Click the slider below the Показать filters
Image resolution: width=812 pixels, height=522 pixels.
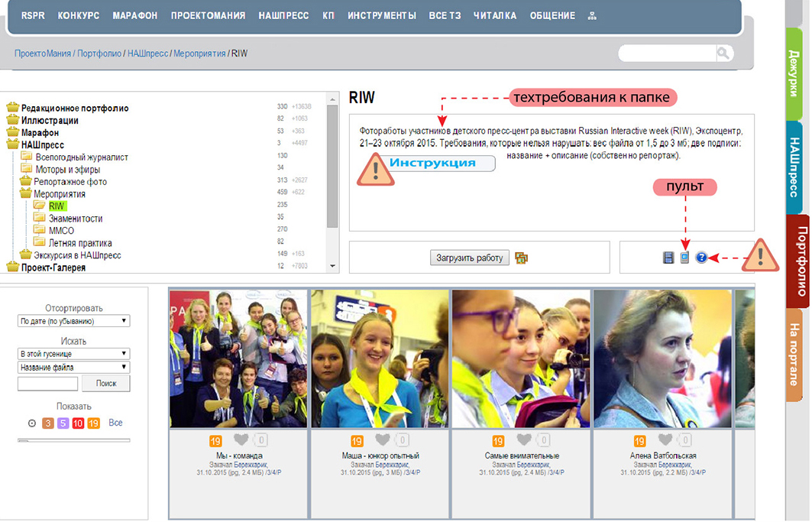point(73,441)
